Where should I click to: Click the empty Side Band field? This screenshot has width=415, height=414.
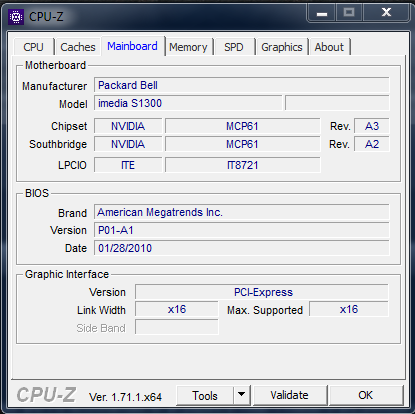[177, 327]
